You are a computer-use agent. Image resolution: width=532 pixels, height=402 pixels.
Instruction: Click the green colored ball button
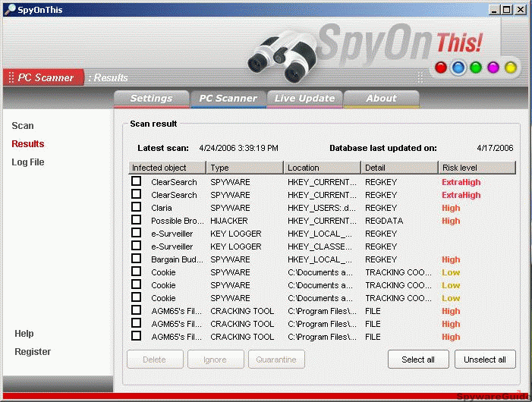pos(476,68)
